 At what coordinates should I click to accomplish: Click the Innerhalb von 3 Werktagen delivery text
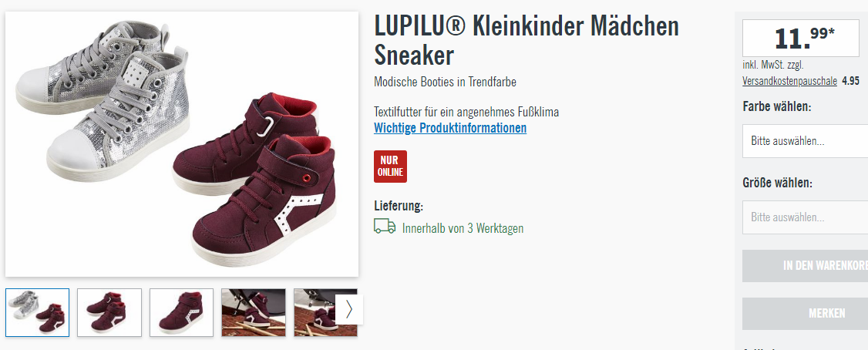[463, 228]
